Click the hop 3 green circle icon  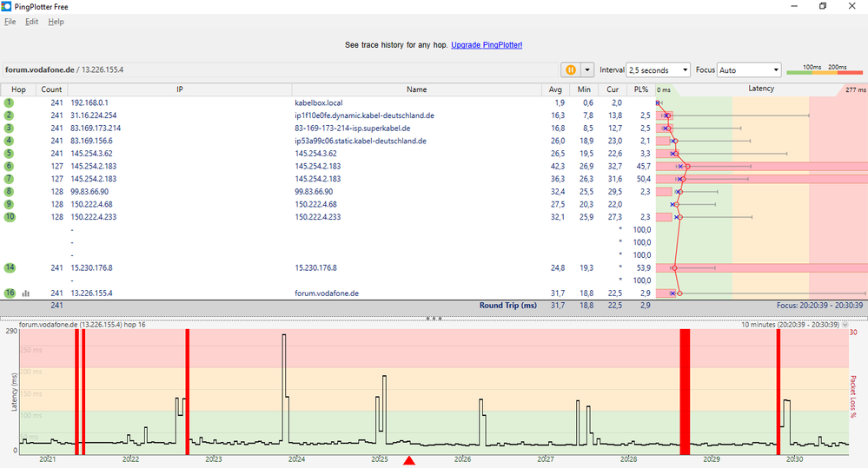pos(9,129)
